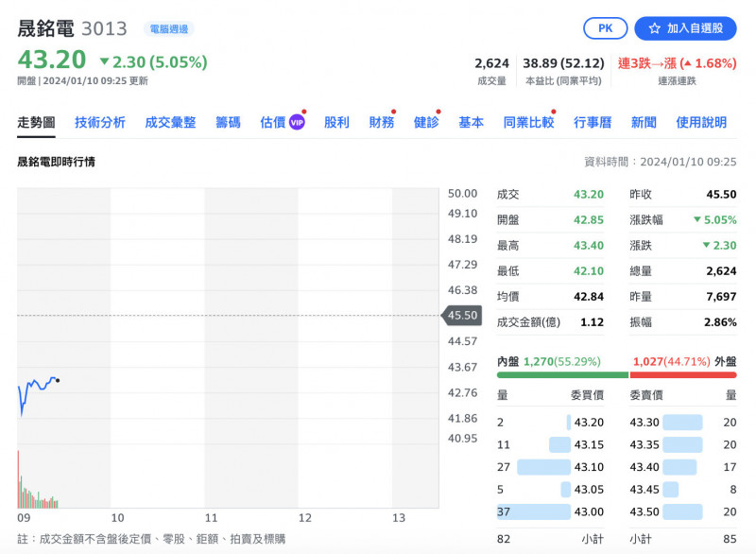Switch to the 同業比較 tab
This screenshot has width=756, height=554.
tap(528, 123)
